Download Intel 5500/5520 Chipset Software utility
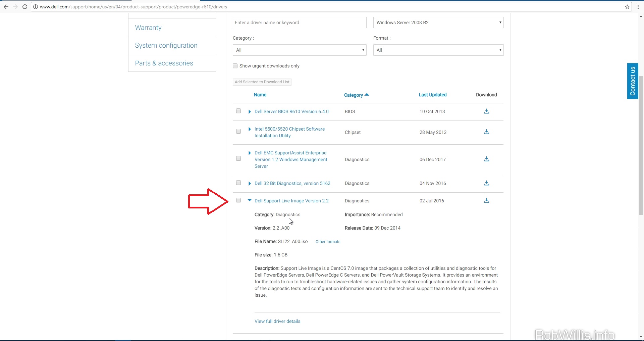Viewport: 644px width, 341px height. pos(486,132)
